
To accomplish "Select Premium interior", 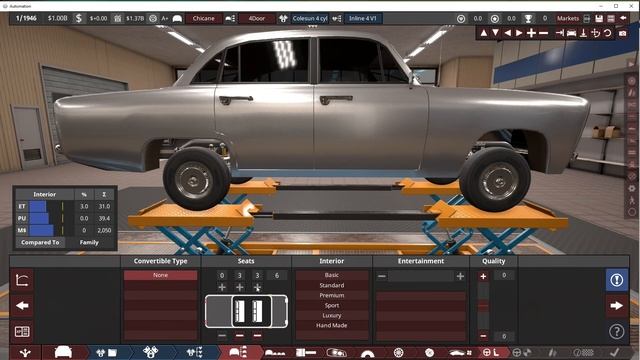I will pyautogui.click(x=332, y=295).
